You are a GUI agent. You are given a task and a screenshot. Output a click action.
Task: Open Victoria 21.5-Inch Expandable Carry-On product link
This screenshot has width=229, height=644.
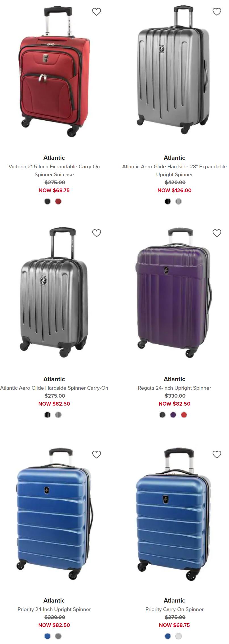54,171
